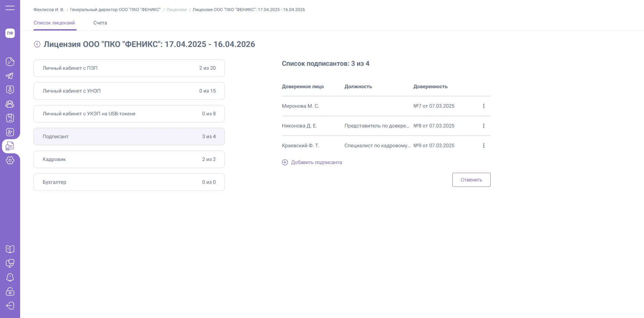Open notifications bell icon
Screen dimensions: 644x318
click(10, 277)
